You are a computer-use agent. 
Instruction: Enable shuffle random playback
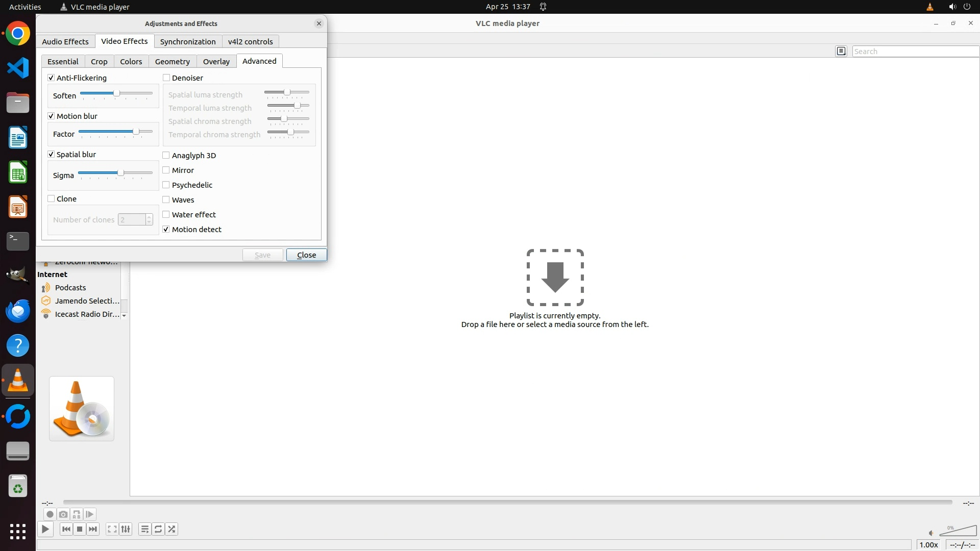172,529
